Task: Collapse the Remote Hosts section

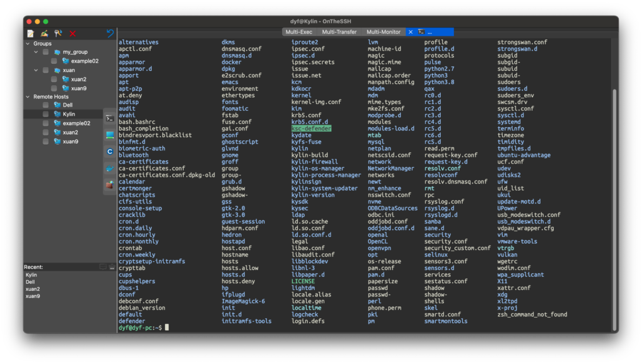Action: point(28,97)
